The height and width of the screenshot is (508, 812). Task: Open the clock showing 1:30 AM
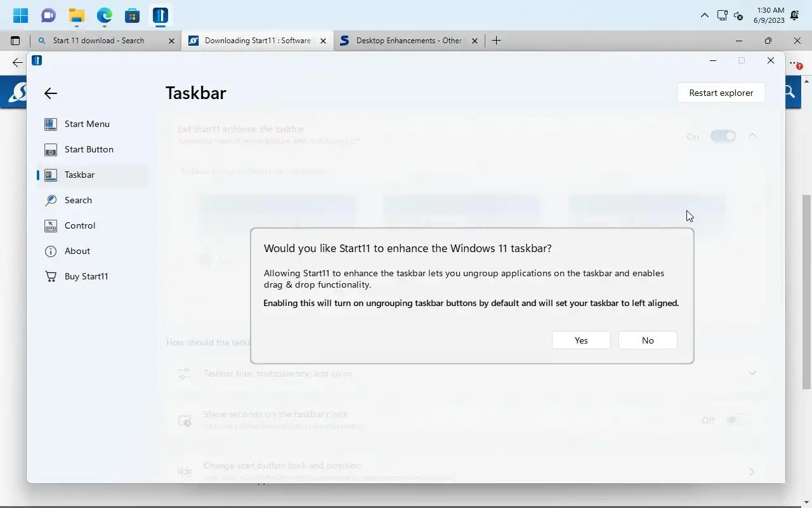coord(769,15)
